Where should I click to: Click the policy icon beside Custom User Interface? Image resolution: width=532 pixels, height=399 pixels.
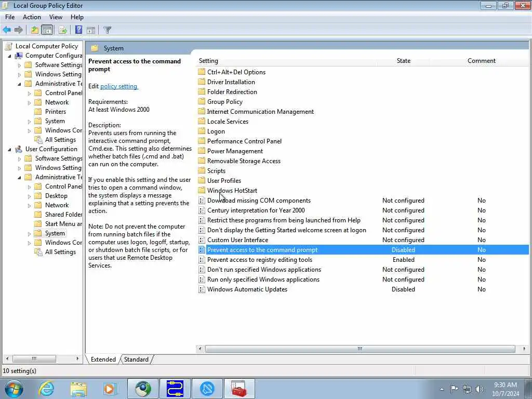click(202, 240)
